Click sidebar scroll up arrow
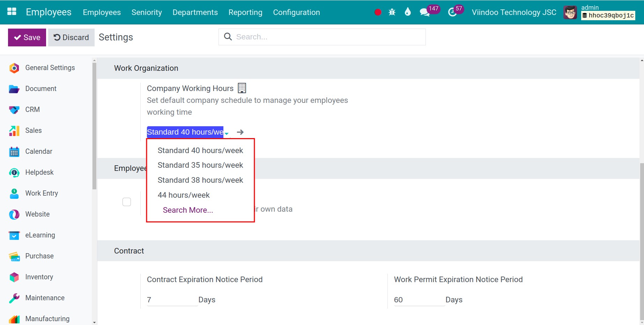This screenshot has width=644, height=325. tap(94, 60)
